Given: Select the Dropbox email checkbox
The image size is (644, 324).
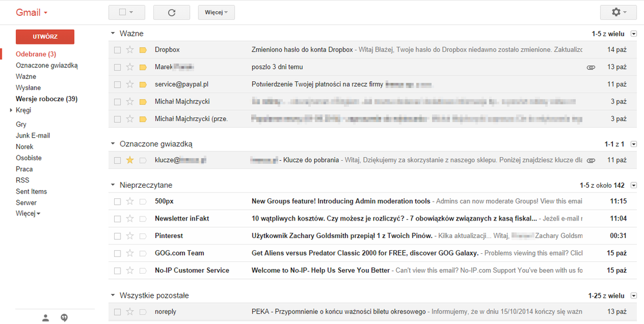Looking at the screenshot, I should pyautogui.click(x=118, y=50).
